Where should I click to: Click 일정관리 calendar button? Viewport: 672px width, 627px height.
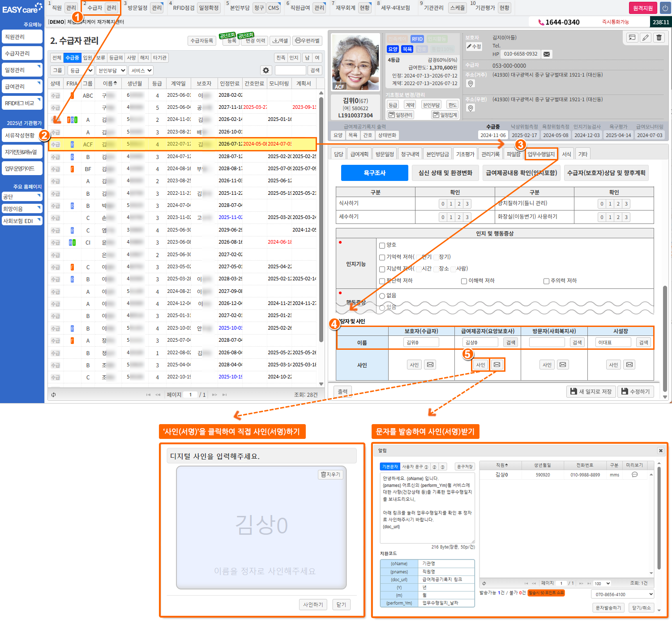(x=401, y=115)
